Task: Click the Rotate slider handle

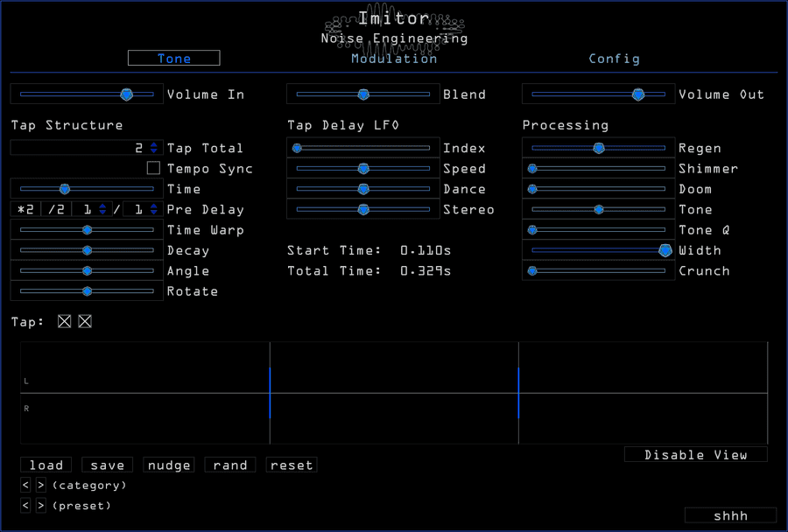Action: click(87, 290)
